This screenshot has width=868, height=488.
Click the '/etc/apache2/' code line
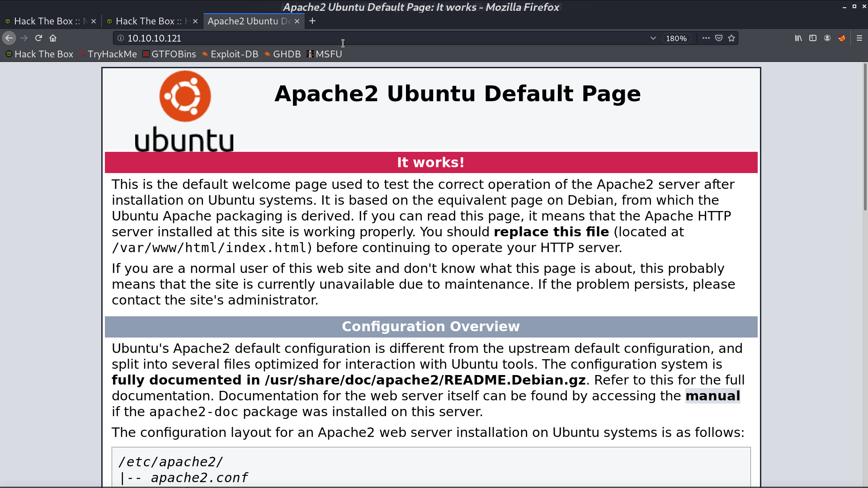click(x=171, y=462)
